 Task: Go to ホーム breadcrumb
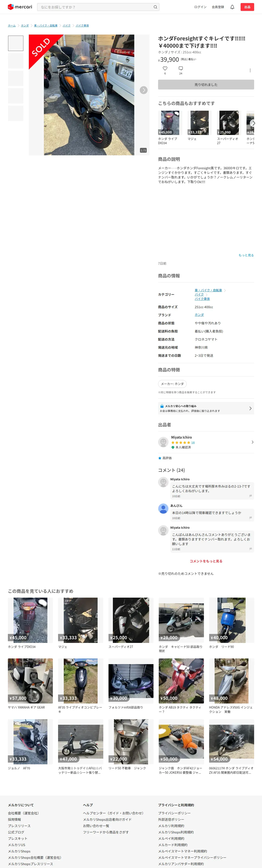coord(12,26)
